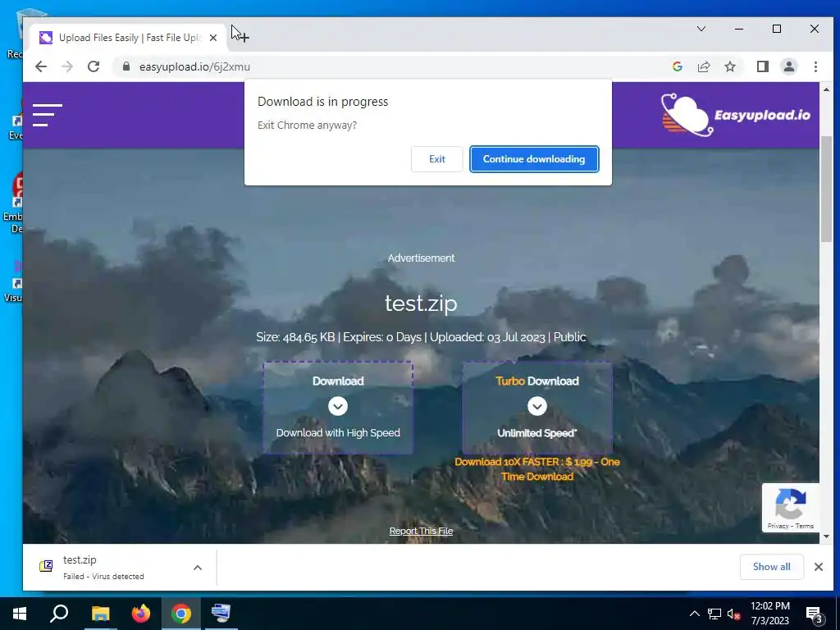View site security lock info

click(x=126, y=66)
